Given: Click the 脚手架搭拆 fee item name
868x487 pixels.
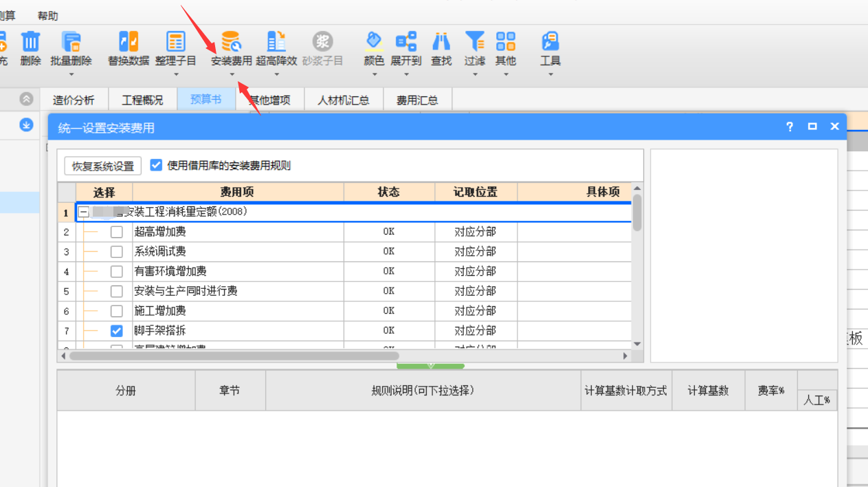Looking at the screenshot, I should coord(160,331).
